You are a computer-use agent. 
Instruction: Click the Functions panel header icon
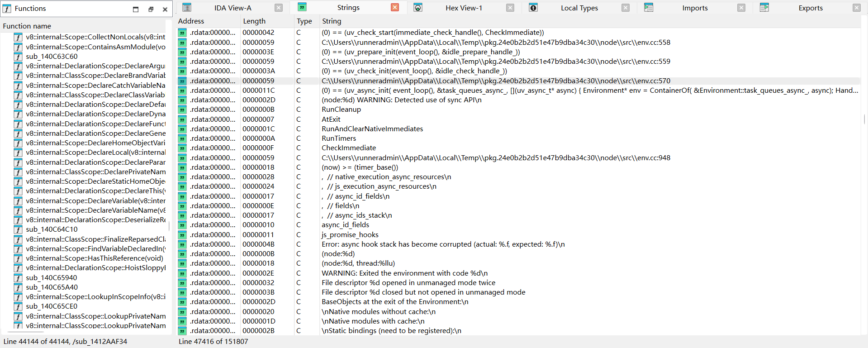click(x=7, y=9)
